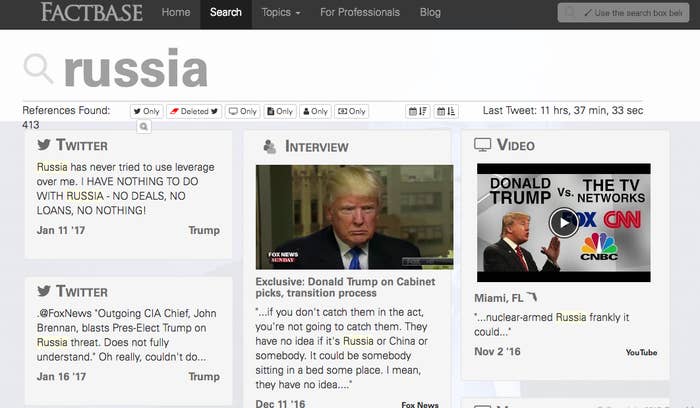This screenshot has height=408, width=700.
Task: Click Trump author on Jan 16 tweet
Action: point(204,377)
